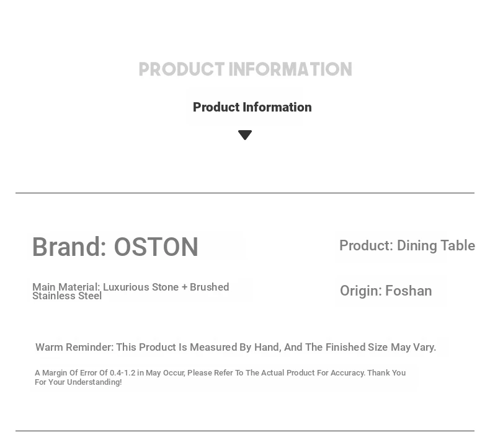Select the bold black Product Information subtitle
This screenshot has width=490, height=448.
pos(252,107)
